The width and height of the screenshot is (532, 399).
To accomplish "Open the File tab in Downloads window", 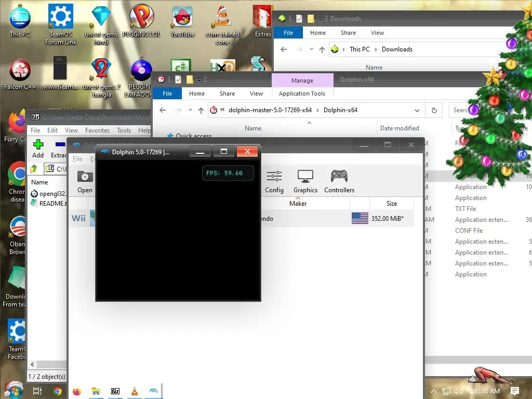I will point(288,33).
